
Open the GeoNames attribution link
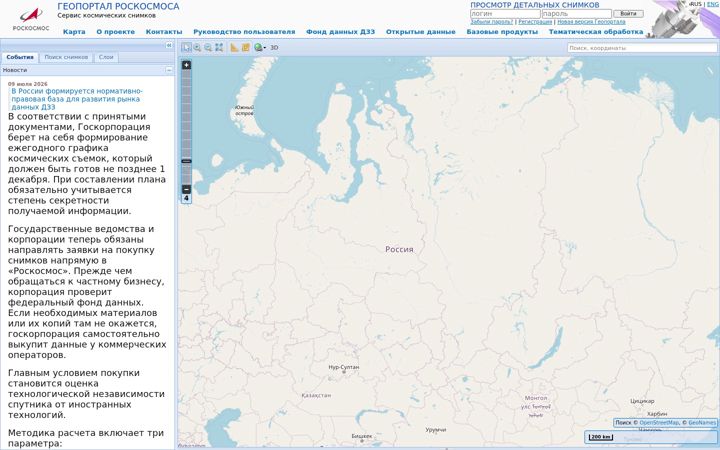pyautogui.click(x=702, y=422)
